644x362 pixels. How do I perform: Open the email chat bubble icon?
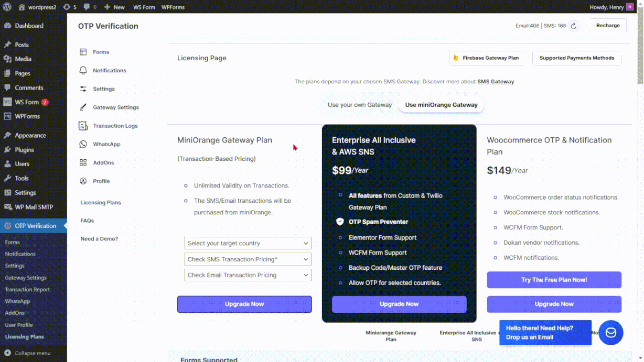pyautogui.click(x=611, y=333)
